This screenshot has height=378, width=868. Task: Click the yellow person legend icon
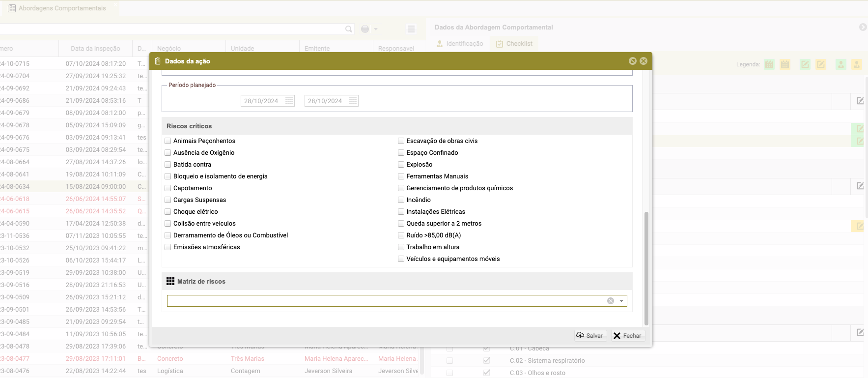[857, 64]
